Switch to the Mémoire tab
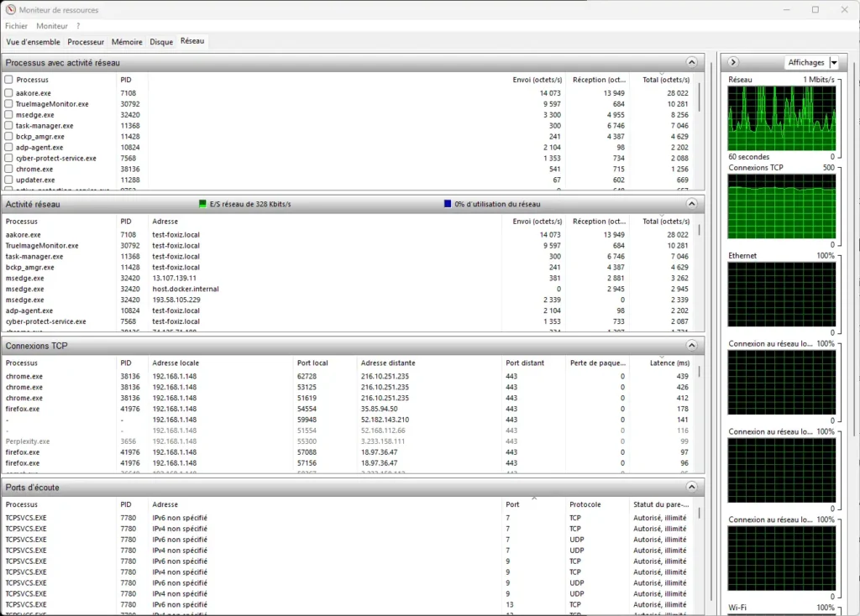This screenshot has width=860, height=616. pos(127,41)
